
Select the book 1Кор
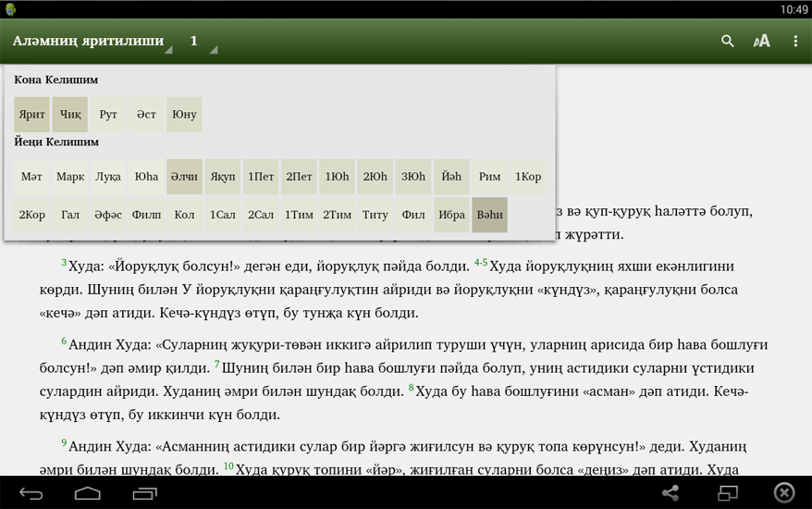(x=527, y=177)
